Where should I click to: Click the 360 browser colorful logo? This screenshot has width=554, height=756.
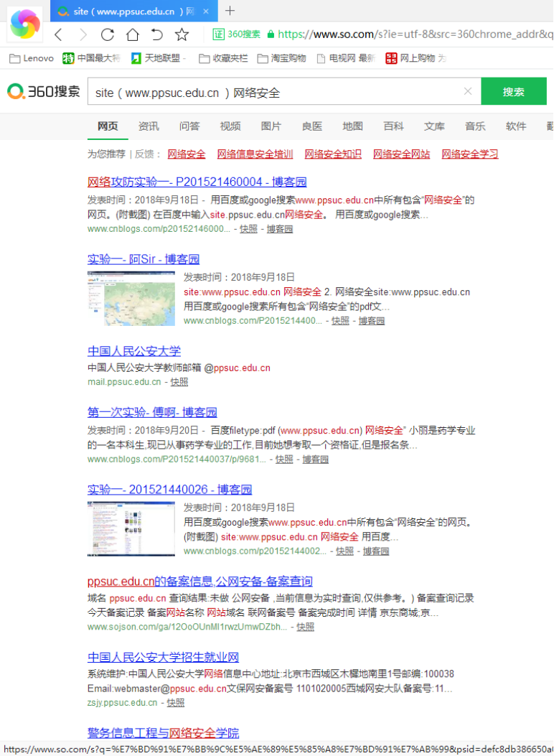[x=25, y=23]
